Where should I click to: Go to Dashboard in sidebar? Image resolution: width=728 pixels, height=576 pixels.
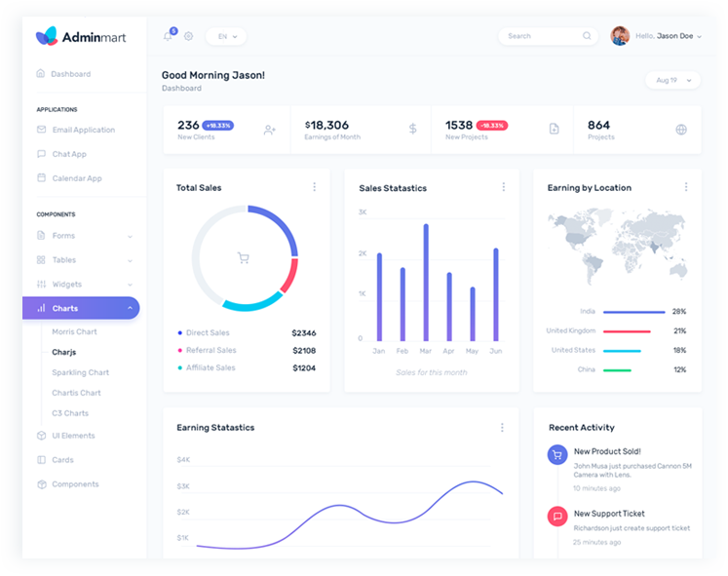[x=70, y=74]
